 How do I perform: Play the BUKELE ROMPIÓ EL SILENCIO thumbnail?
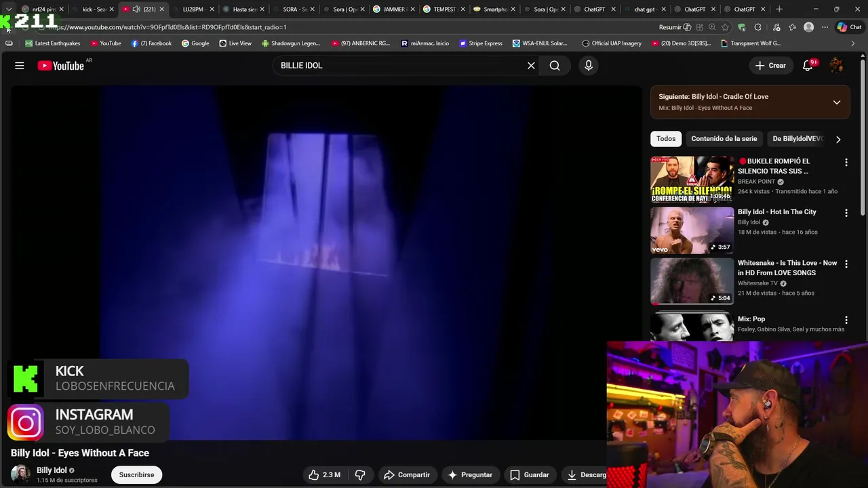pos(692,180)
